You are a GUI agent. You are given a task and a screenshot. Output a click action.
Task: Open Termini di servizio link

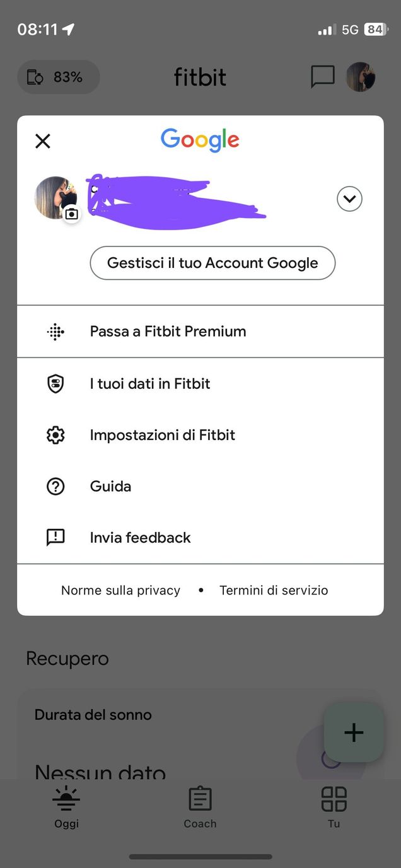pos(274,591)
